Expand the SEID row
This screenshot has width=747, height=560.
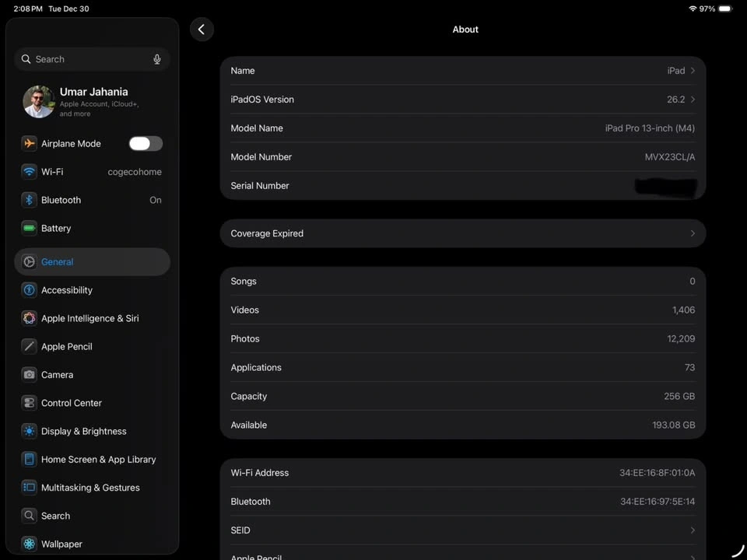693,530
